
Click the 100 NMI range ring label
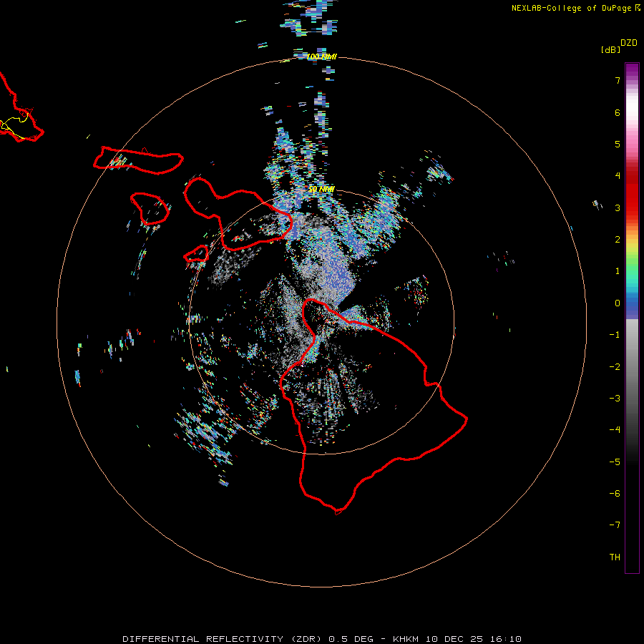[x=321, y=57]
